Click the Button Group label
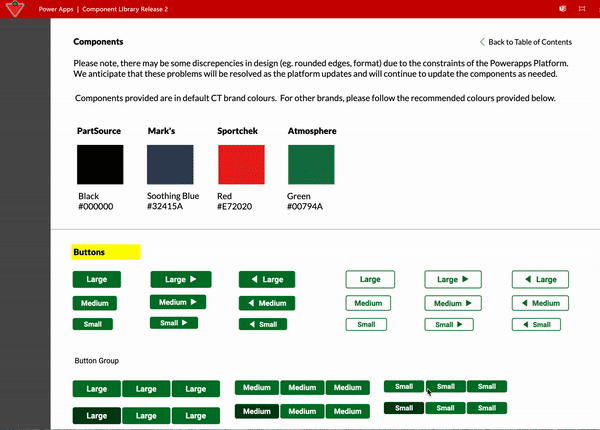This screenshot has width=600, height=430. pos(96,361)
